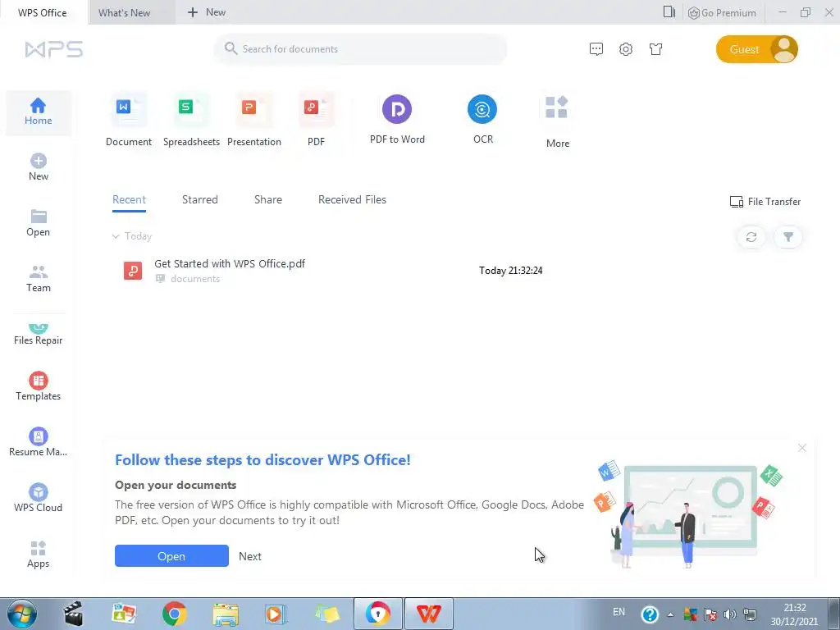Open the skin shirt icon

point(655,49)
